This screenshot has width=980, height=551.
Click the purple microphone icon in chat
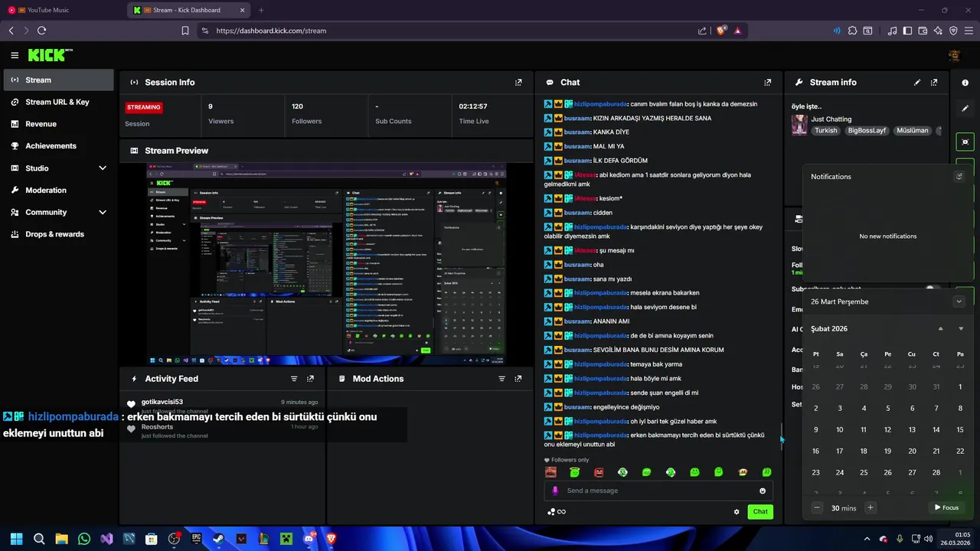555,491
